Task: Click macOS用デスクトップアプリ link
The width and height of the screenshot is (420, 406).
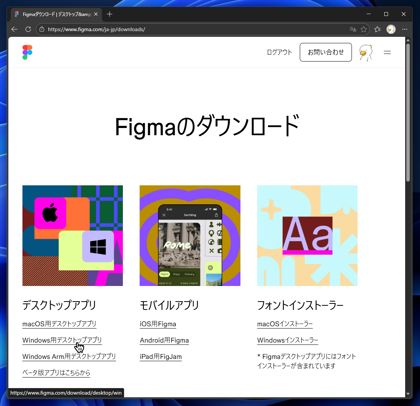Action: click(59, 324)
